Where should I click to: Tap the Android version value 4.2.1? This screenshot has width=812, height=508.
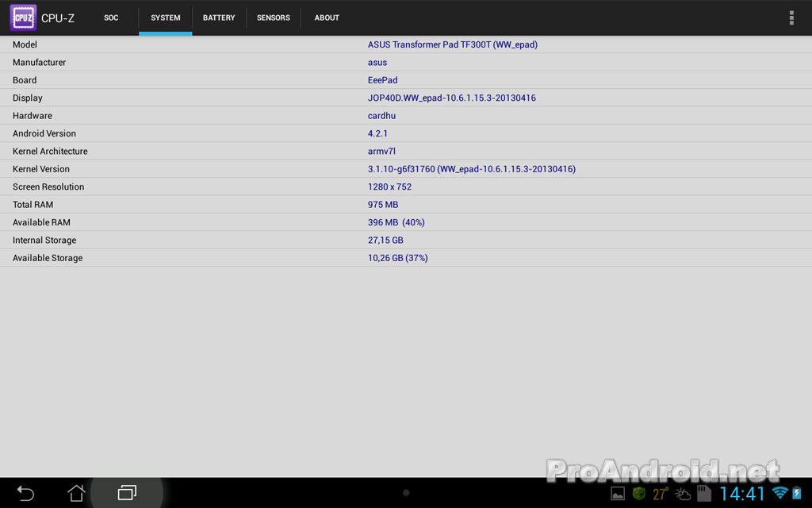click(x=377, y=133)
